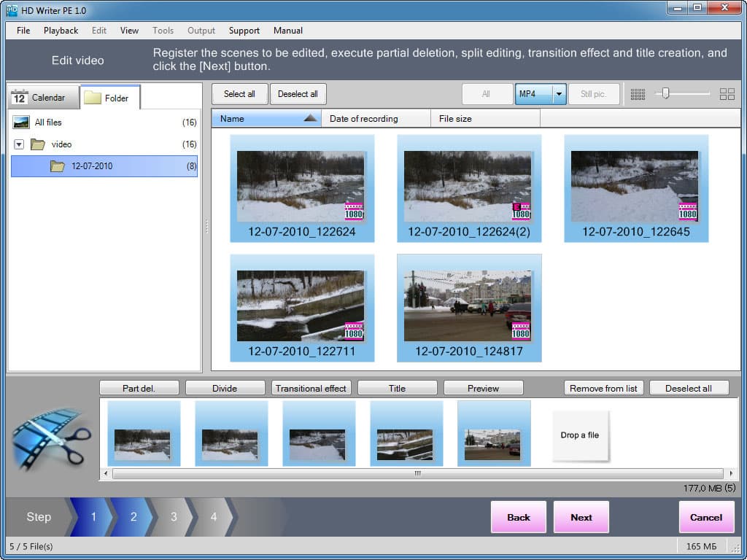Click the large thumbnails grid icon
747x560 pixels.
(x=727, y=94)
